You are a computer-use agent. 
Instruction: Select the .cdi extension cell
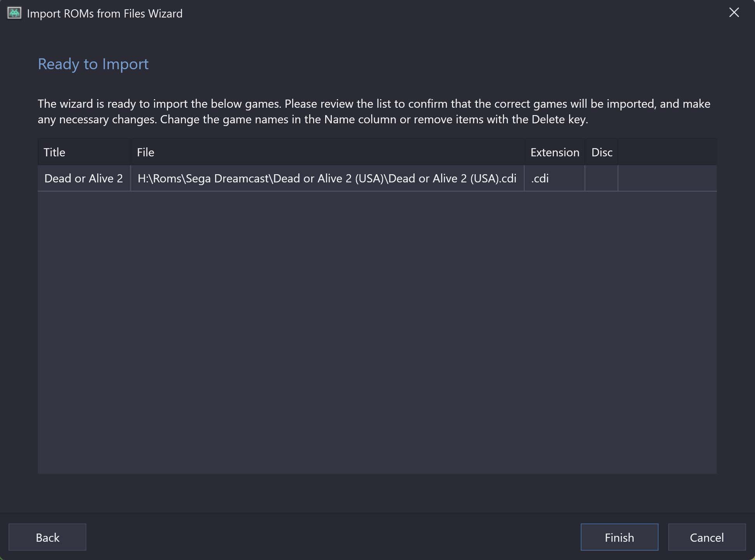point(555,178)
